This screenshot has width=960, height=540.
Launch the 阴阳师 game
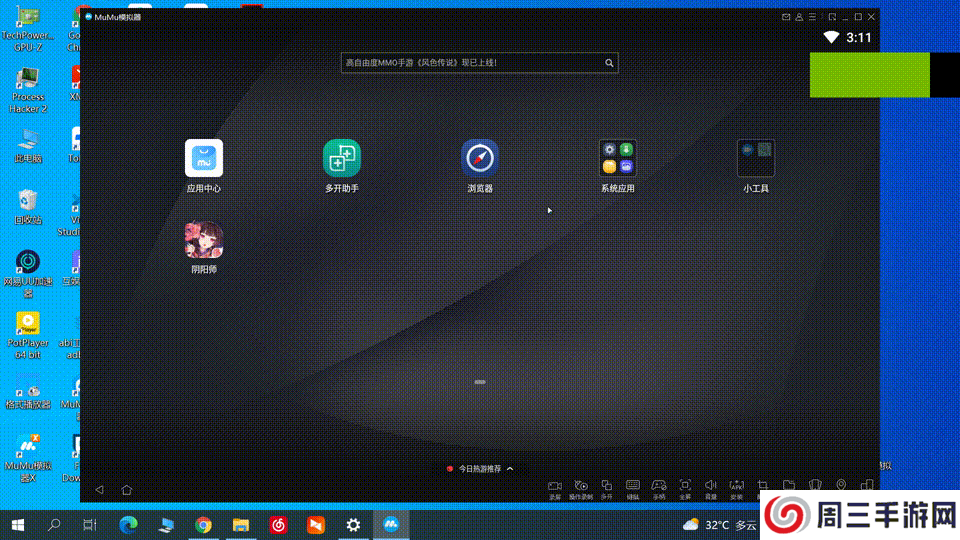(203, 240)
